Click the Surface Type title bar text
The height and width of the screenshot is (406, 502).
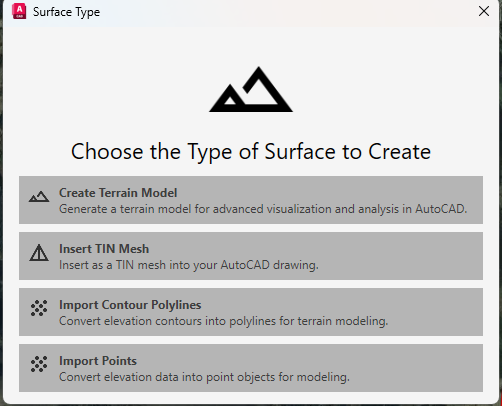pos(66,12)
